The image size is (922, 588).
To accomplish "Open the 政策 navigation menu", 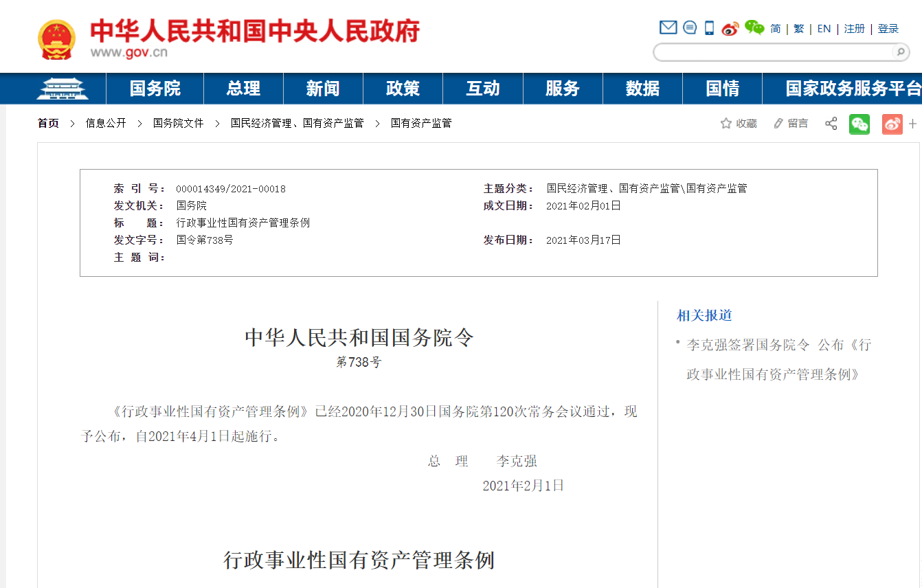I will click(x=403, y=89).
